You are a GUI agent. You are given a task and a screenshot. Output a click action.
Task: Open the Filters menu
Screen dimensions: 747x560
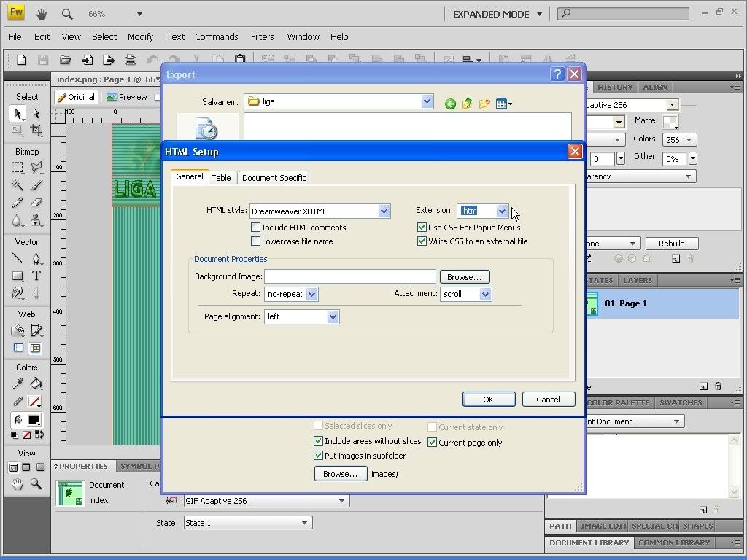point(262,36)
